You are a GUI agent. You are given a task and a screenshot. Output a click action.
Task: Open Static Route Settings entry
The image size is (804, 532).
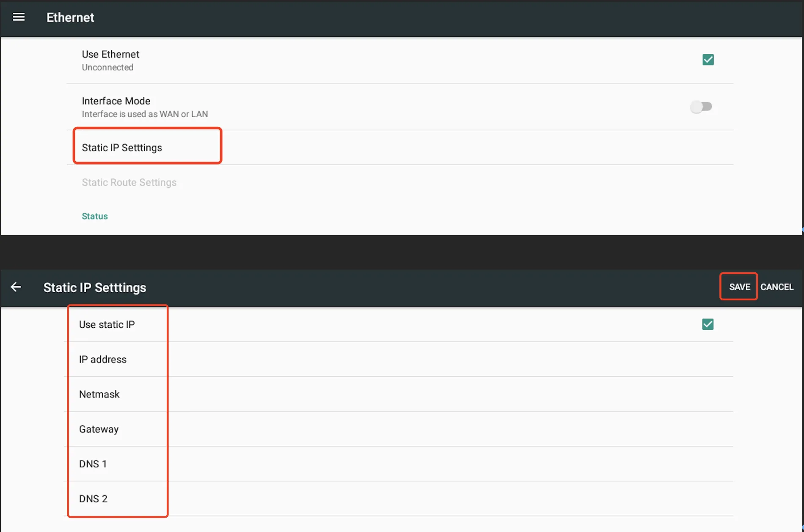click(400, 182)
